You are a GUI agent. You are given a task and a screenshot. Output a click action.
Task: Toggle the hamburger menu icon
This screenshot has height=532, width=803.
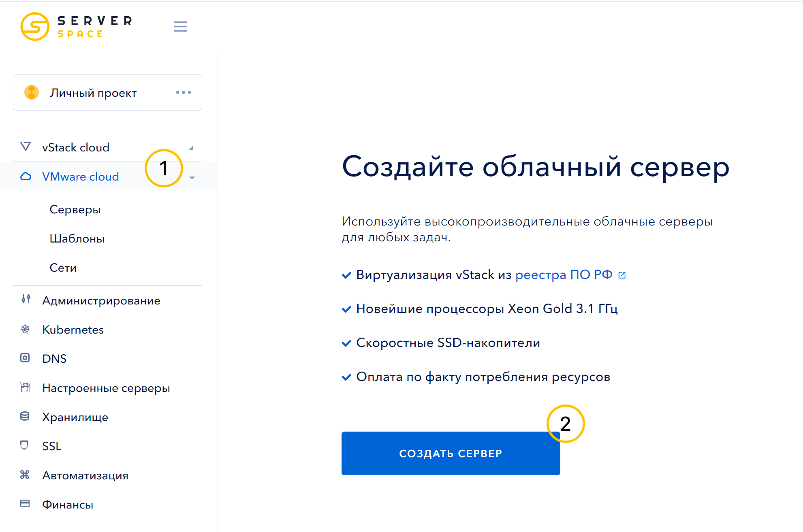tap(181, 27)
